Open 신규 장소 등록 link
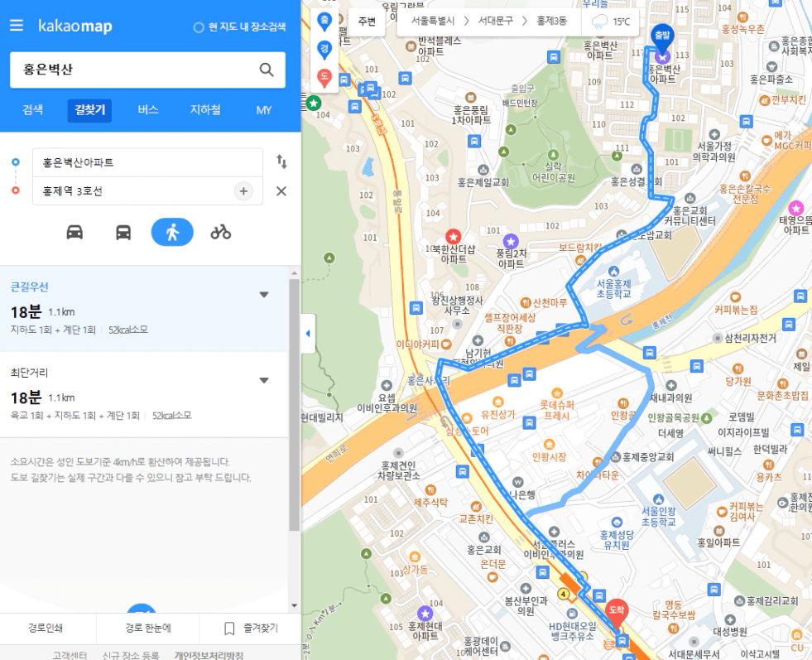This screenshot has width=812, height=660. 131,655
